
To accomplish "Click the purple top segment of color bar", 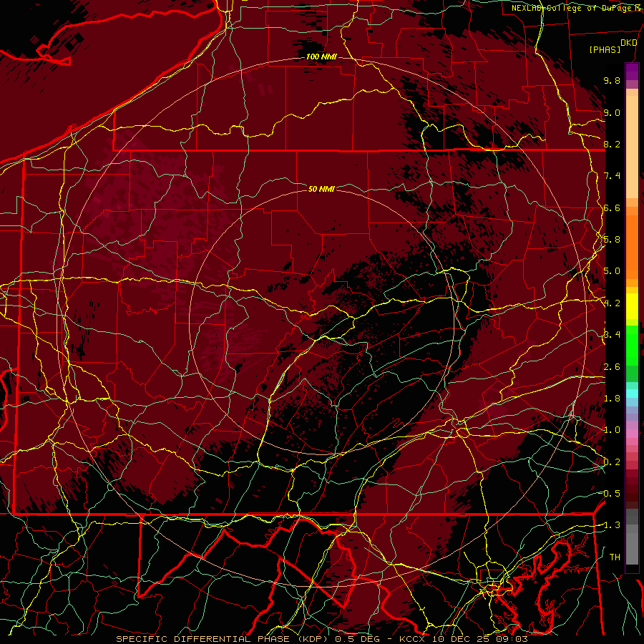I will point(632,72).
